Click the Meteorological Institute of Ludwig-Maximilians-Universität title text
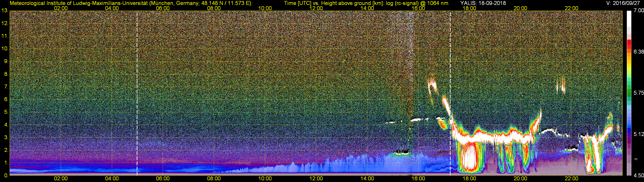The height and width of the screenshot is (182, 644). [131, 3]
